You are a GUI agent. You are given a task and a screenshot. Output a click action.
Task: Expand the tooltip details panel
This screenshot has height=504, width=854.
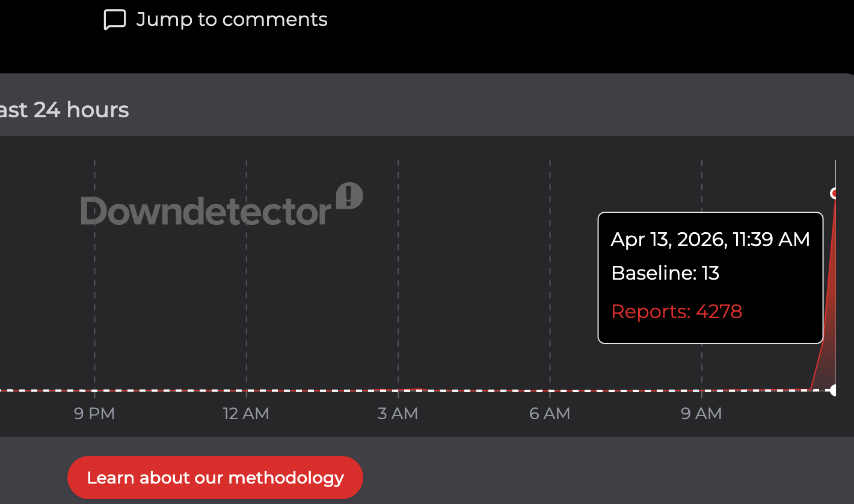(710, 277)
